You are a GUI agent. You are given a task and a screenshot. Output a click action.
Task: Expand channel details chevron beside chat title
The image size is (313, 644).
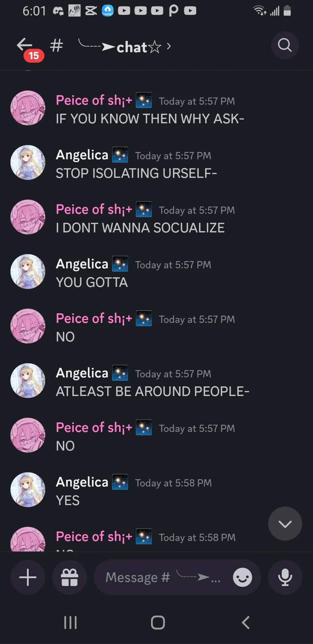point(169,46)
